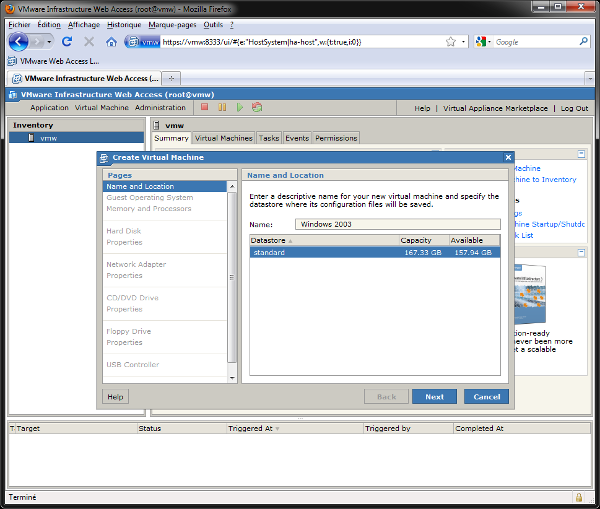The width and height of the screenshot is (600, 509).
Task: Click the Next button
Action: pos(434,397)
